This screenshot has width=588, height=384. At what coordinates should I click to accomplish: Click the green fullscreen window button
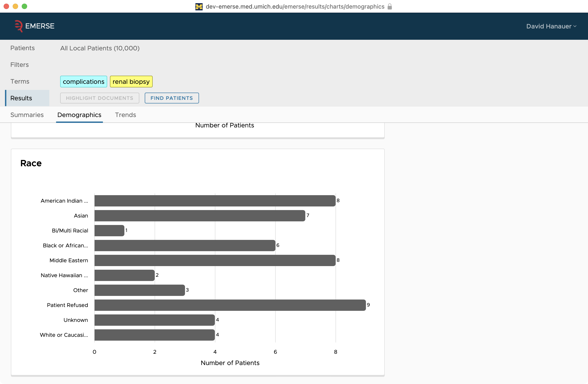[x=24, y=6]
